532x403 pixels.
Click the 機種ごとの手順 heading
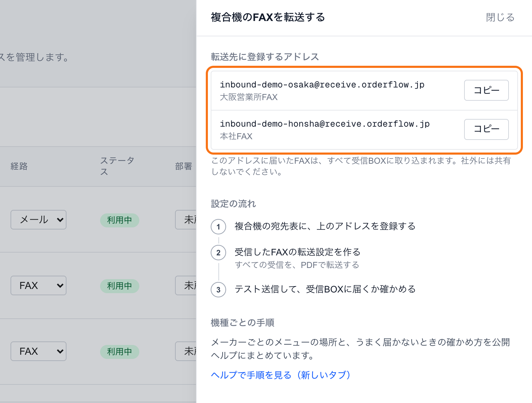(x=243, y=323)
